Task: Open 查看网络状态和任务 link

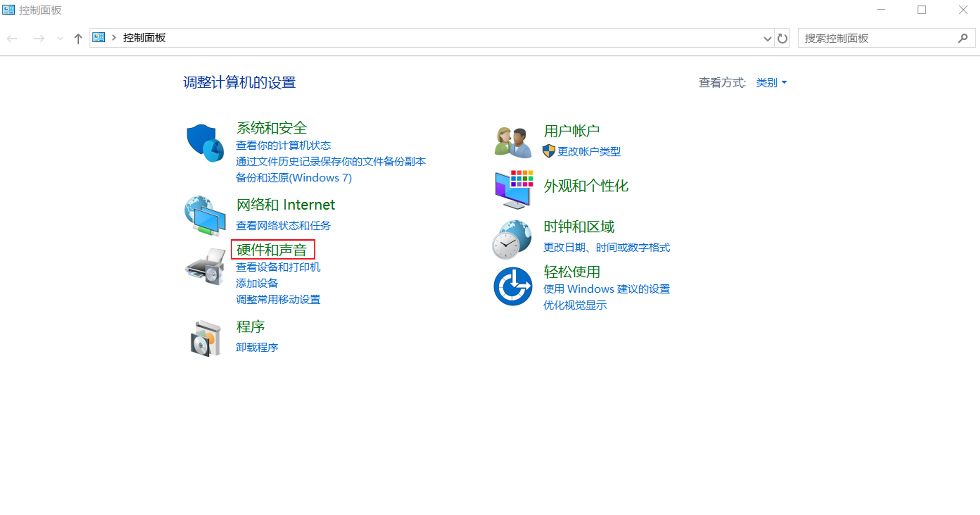Action: [283, 225]
